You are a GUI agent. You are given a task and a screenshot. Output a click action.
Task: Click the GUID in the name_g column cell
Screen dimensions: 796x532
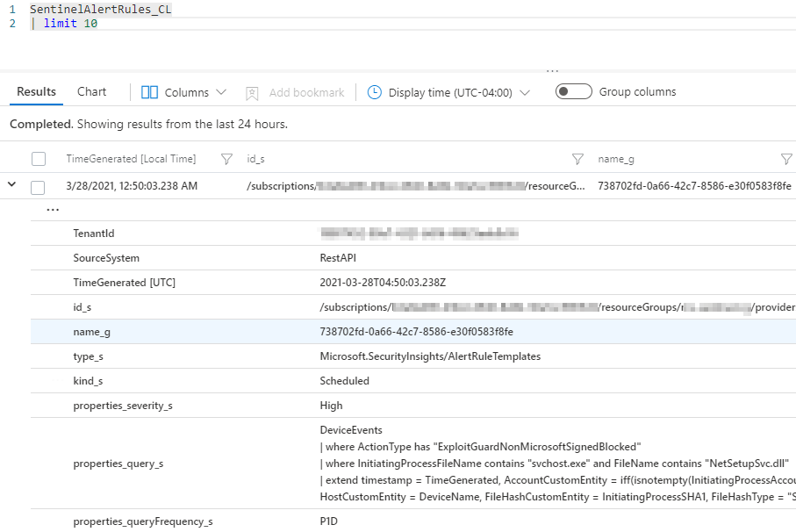pos(694,186)
